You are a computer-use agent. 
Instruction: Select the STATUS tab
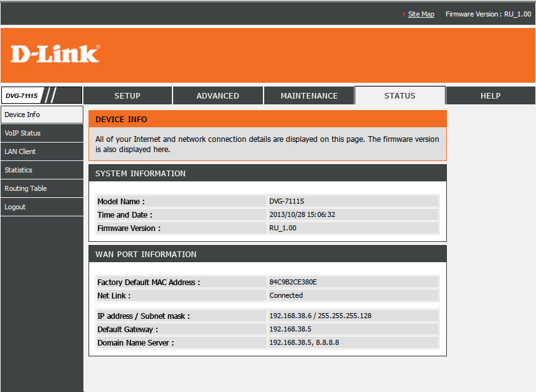click(x=400, y=95)
